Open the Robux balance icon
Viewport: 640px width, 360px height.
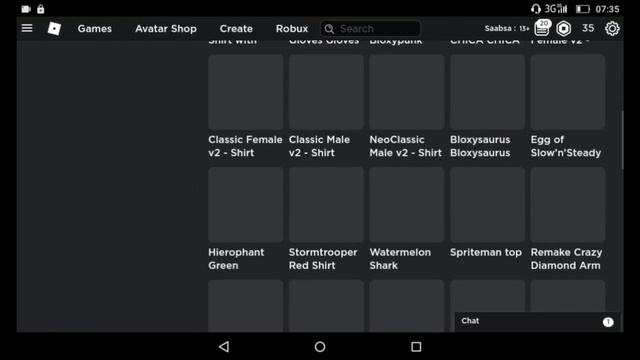coord(564,29)
